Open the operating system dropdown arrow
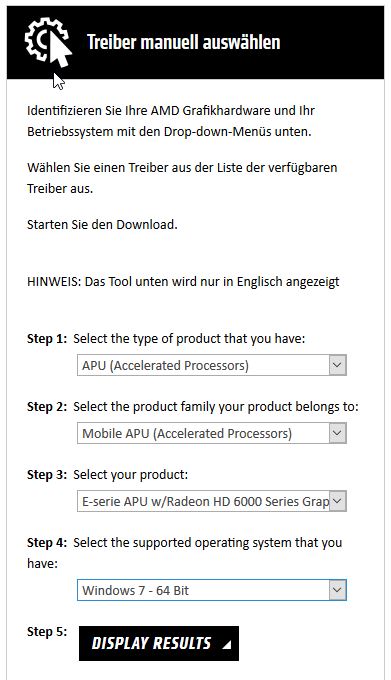The height and width of the screenshot is (680, 391). [337, 590]
